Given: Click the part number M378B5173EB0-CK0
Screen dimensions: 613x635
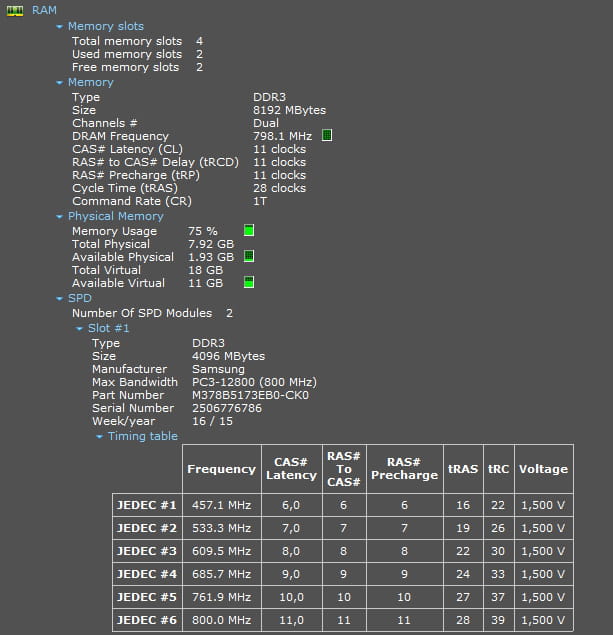Looking at the screenshot, I should tap(250, 395).
